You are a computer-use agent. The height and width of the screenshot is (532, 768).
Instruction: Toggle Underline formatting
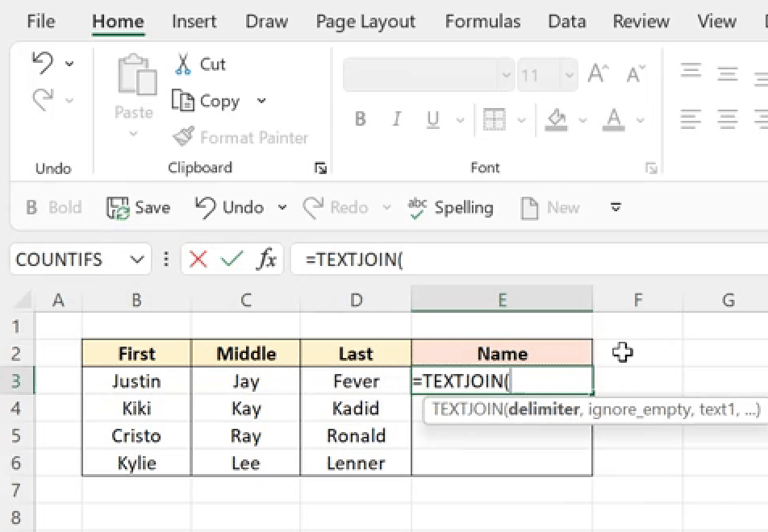tap(432, 119)
